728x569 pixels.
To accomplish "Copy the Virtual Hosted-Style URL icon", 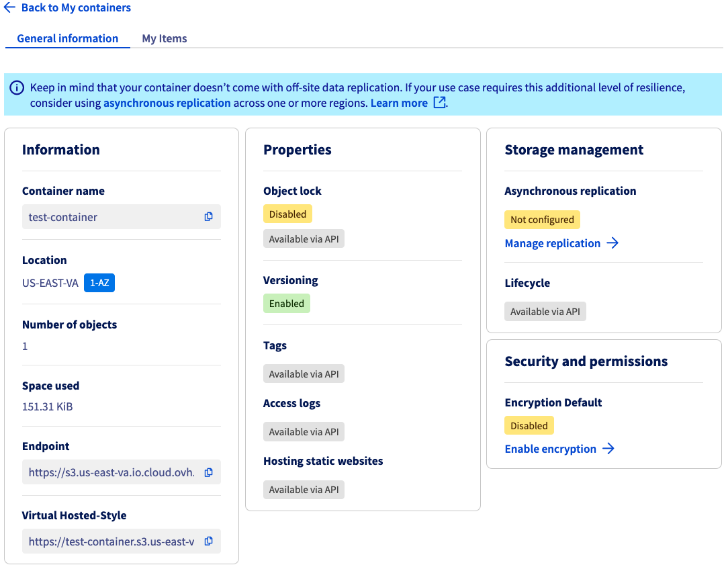I will click(x=209, y=541).
